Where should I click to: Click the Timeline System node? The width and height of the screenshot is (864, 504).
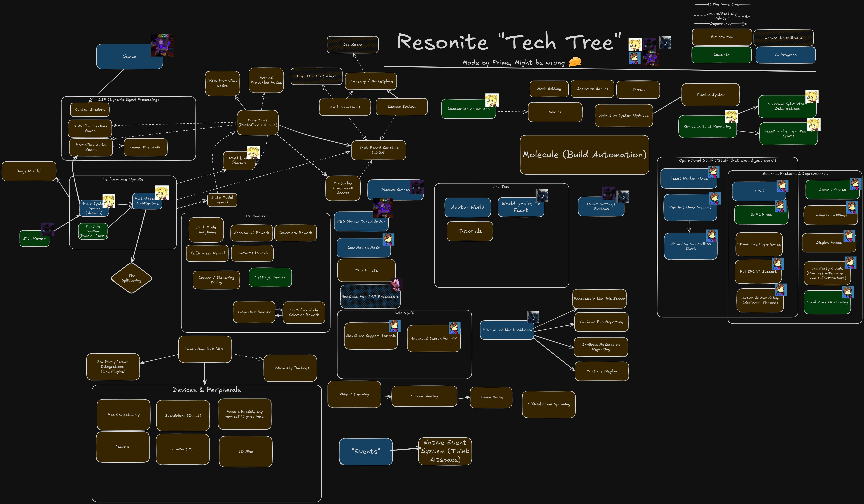click(x=710, y=95)
